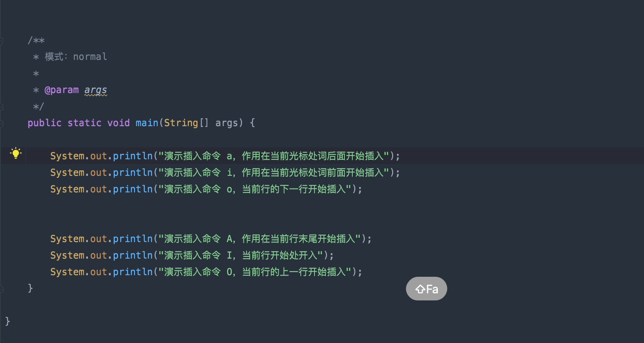The height and width of the screenshot is (343, 644).
Task: Click the @param tag in the Javadoc
Action: pos(62,90)
